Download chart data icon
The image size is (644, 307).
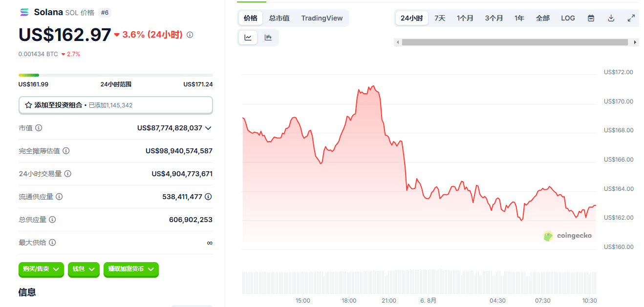611,18
